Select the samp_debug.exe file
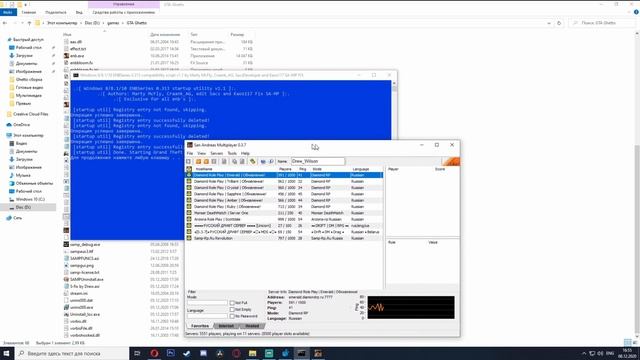 point(85,244)
